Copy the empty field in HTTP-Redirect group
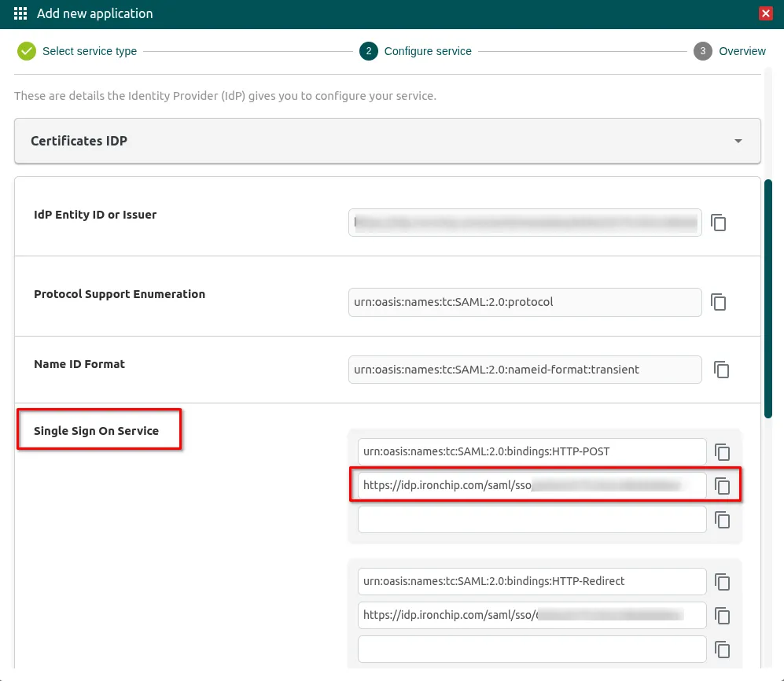Screen dimensions: 784x681 pos(723,650)
